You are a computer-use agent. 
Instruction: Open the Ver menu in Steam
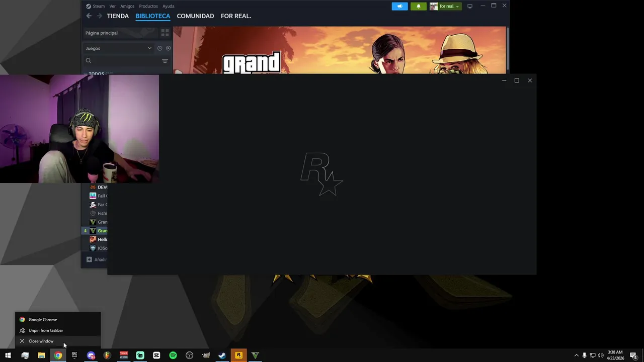tap(113, 6)
